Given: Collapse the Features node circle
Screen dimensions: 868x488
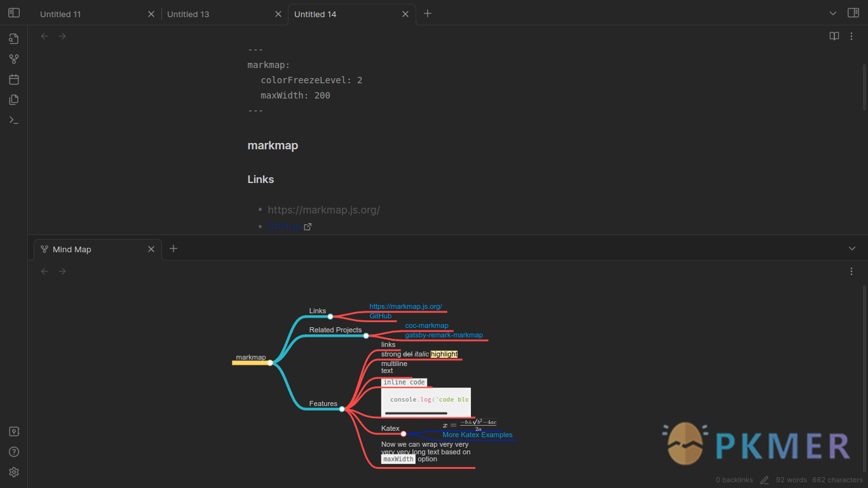Looking at the screenshot, I should click(x=342, y=409).
